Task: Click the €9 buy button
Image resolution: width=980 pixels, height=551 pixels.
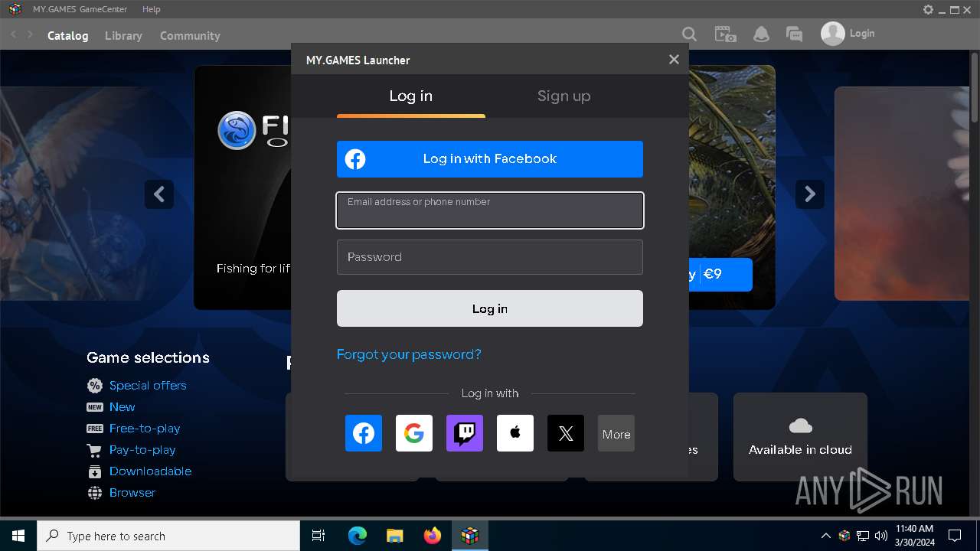Action: [x=720, y=275]
